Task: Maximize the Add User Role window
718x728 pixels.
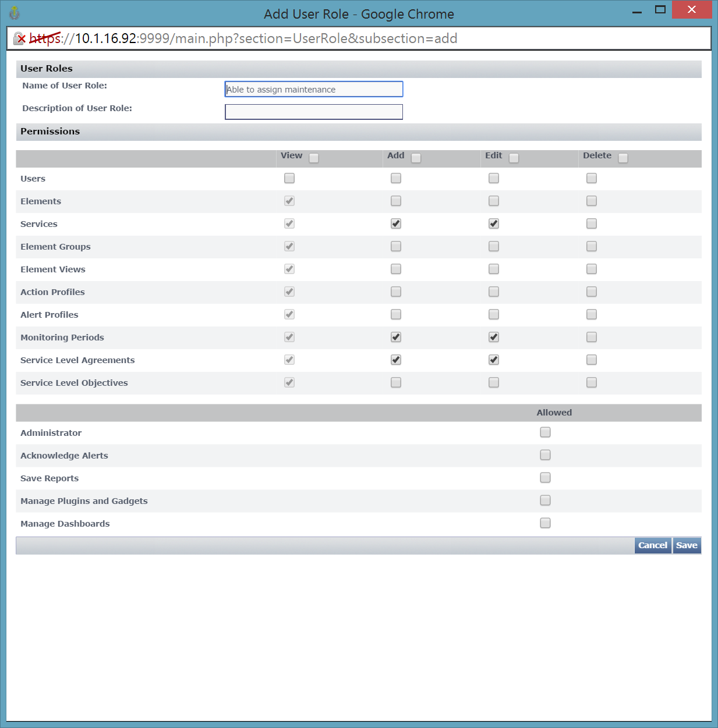Action: (x=660, y=10)
